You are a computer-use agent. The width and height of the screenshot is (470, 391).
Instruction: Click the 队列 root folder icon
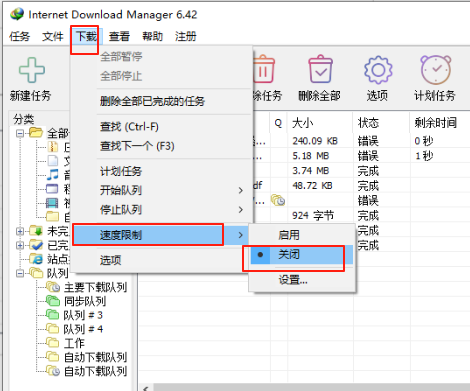(x=36, y=273)
